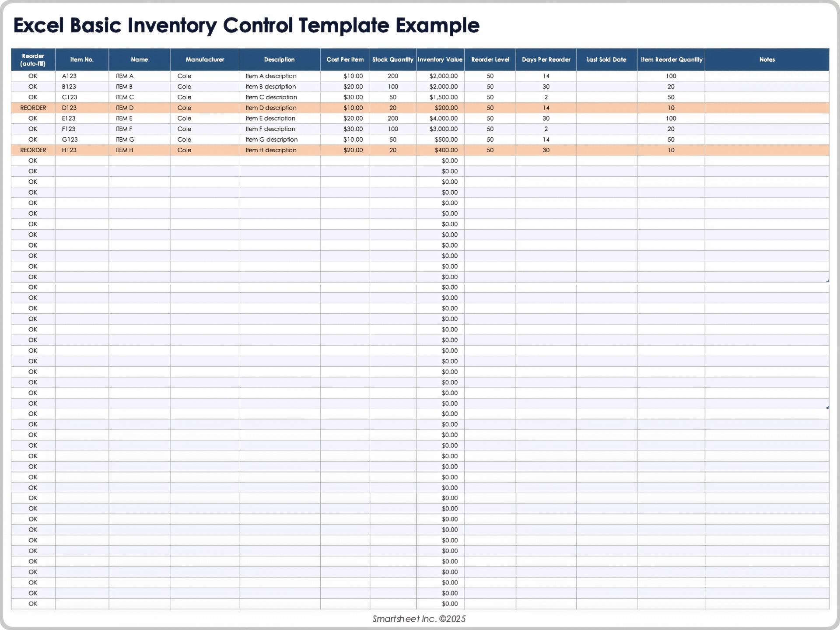Click the 'Item Reorder Quantity' column header

click(671, 59)
